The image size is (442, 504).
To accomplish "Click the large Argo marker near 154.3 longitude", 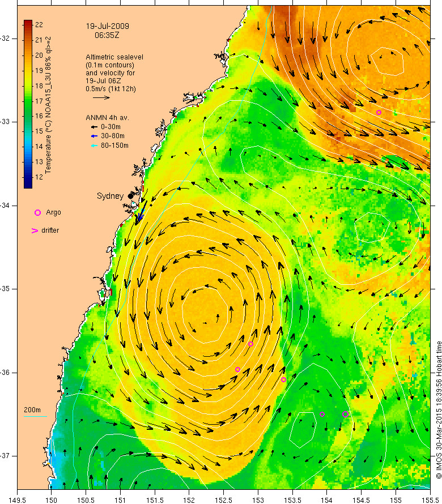I will (x=345, y=415).
